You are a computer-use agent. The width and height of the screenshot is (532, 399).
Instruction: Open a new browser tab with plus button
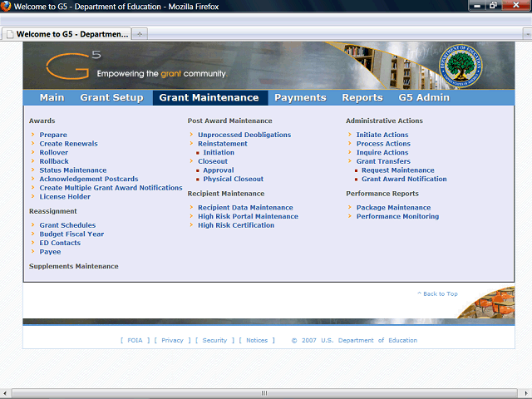pos(140,34)
